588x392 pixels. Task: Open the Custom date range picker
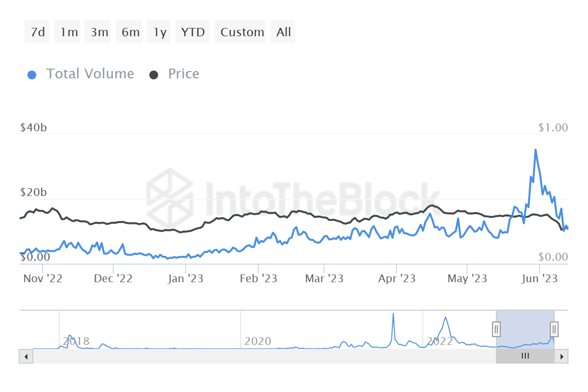pyautogui.click(x=242, y=32)
